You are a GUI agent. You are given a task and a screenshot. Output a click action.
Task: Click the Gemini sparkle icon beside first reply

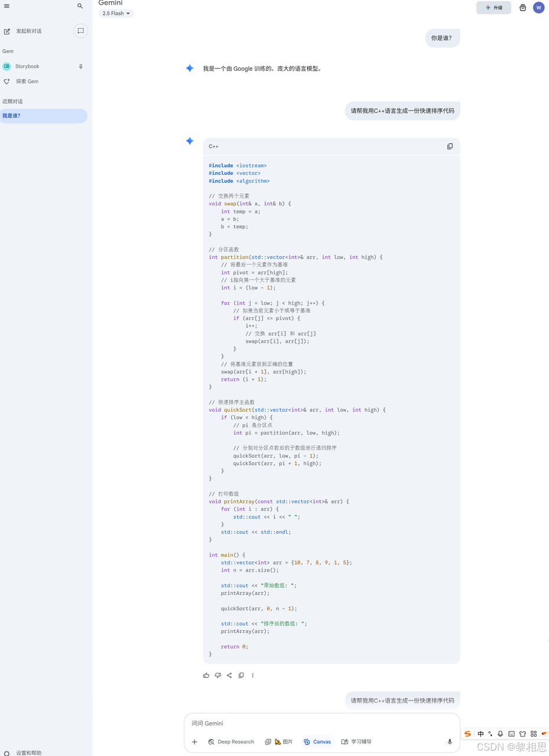click(x=190, y=69)
